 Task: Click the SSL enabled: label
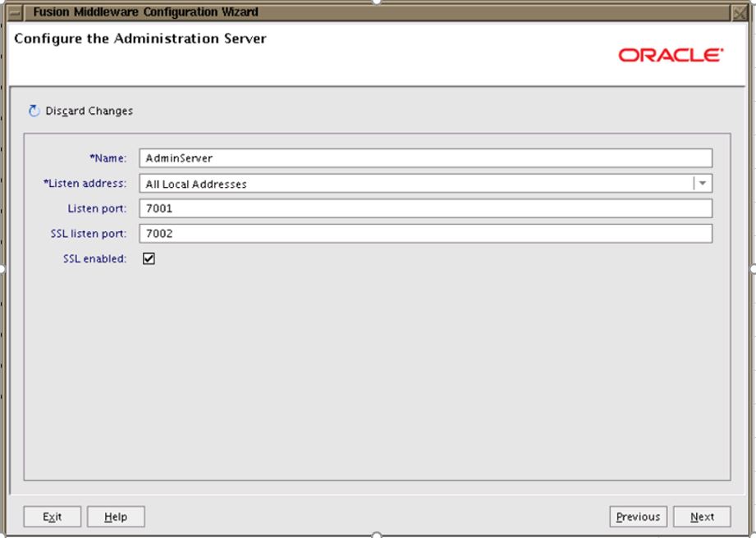95,258
